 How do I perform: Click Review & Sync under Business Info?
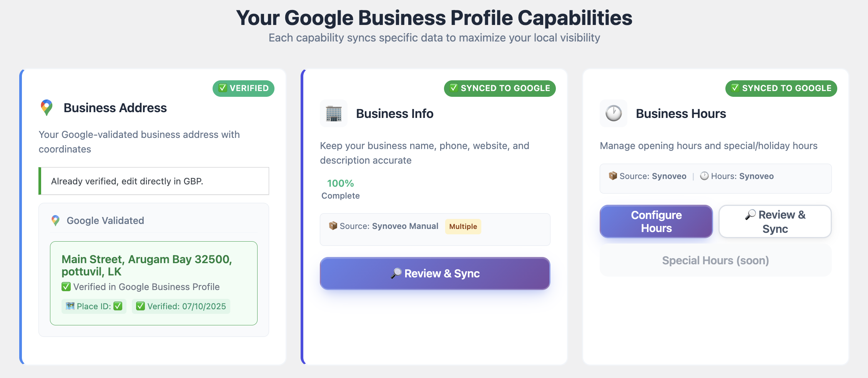[x=435, y=273]
